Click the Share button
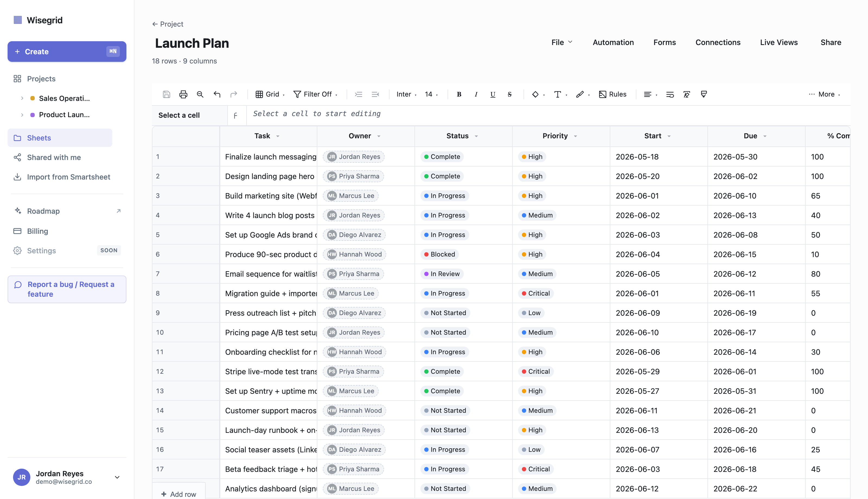 click(x=831, y=42)
